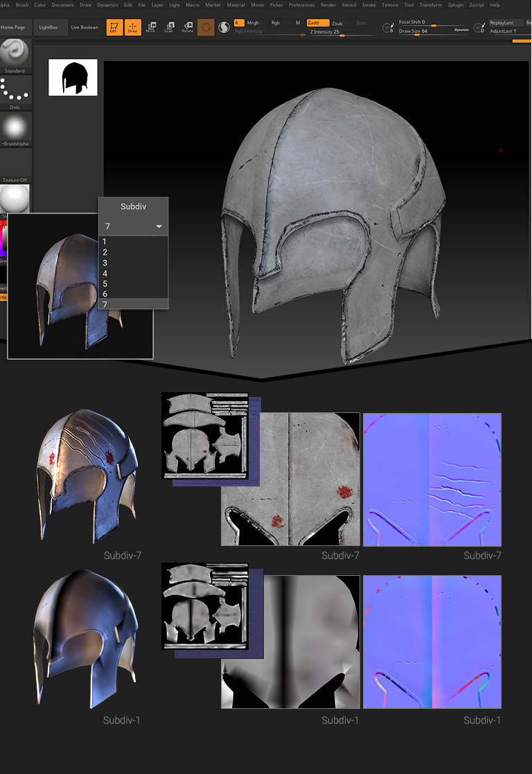Choose subdivision level 1 from list
Image resolution: width=532 pixels, height=774 pixels.
pyautogui.click(x=104, y=242)
